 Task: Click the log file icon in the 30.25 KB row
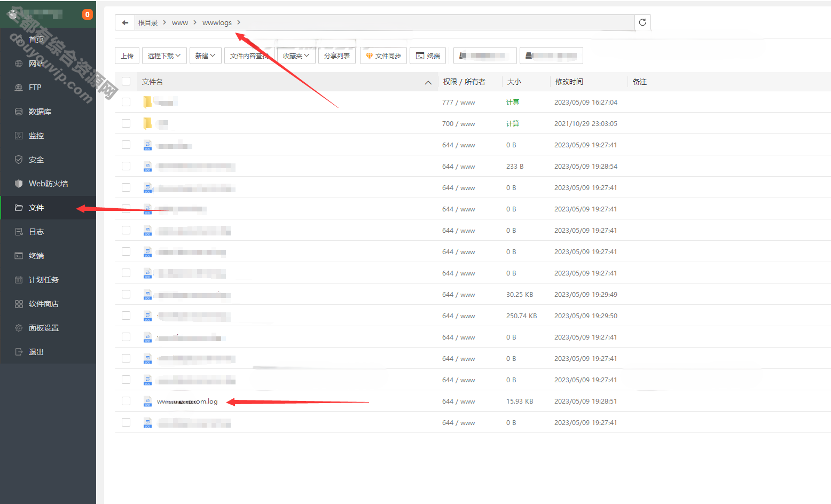coord(148,295)
